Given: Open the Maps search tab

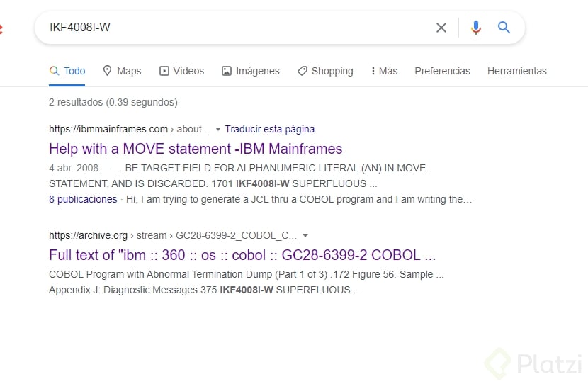Looking at the screenshot, I should (122, 71).
